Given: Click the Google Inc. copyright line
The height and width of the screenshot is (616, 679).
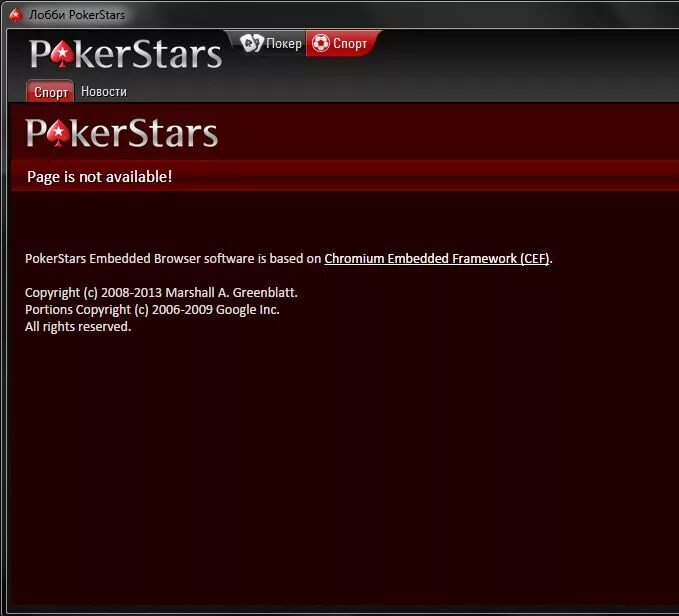Looking at the screenshot, I should click(x=152, y=310).
